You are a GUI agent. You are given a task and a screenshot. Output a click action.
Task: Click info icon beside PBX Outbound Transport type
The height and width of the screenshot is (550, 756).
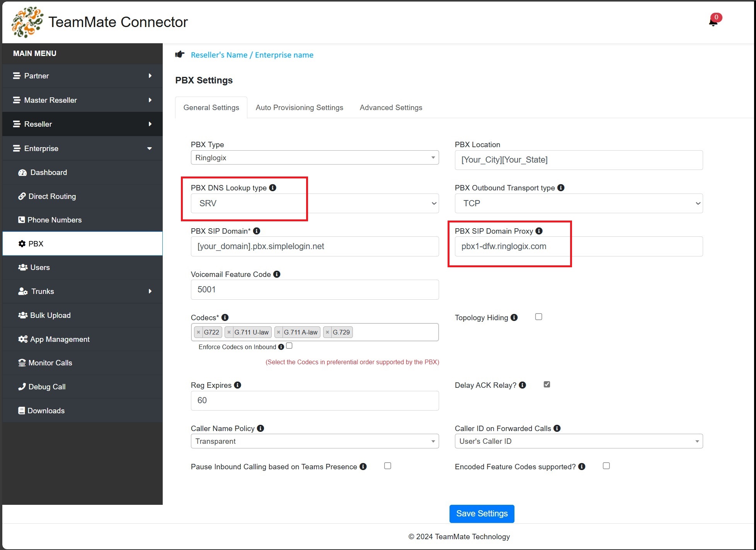(x=561, y=188)
